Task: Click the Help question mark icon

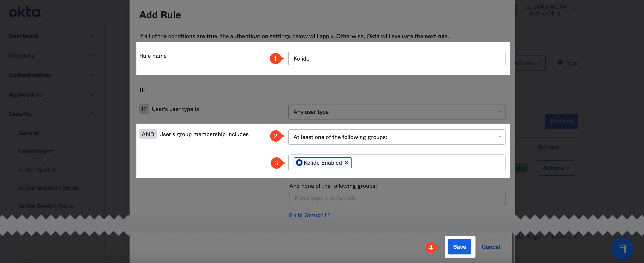Action: tap(560, 62)
